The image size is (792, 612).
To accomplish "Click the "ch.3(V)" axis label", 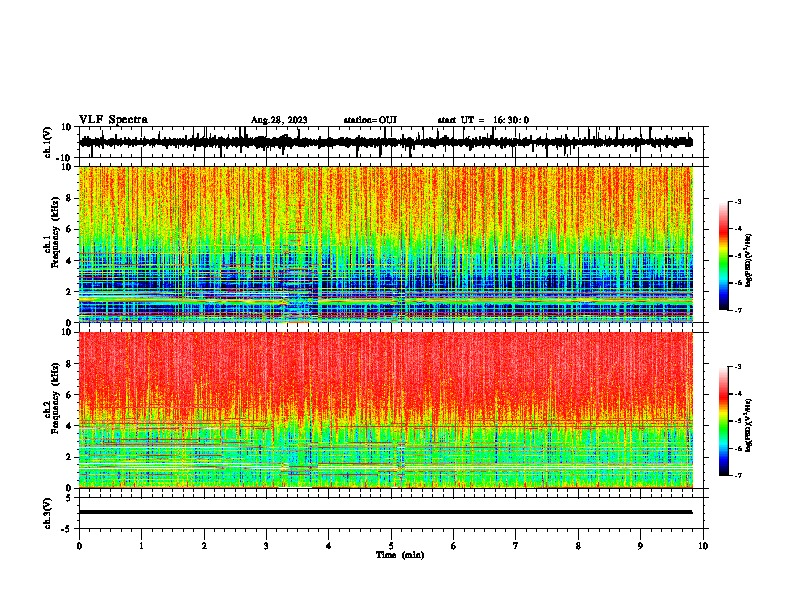I will coord(47,513).
